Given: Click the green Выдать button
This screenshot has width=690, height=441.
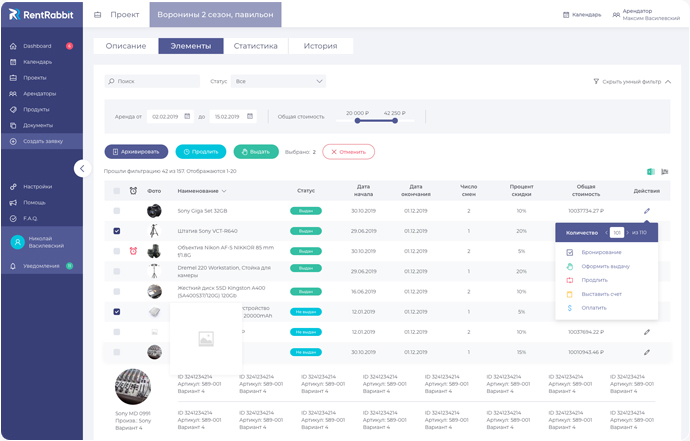Looking at the screenshot, I should pos(256,152).
